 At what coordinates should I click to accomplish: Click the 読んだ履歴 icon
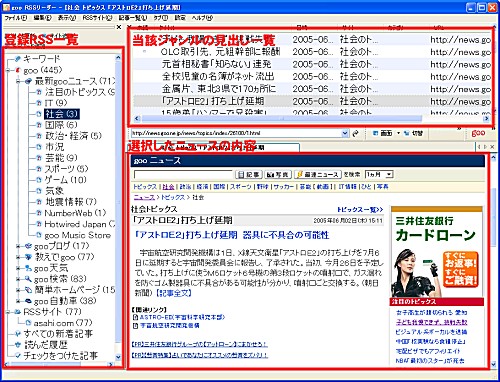pyautogui.click(x=18, y=345)
